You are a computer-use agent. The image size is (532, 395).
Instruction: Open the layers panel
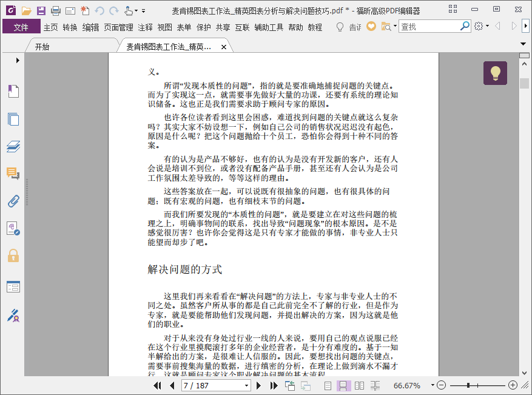pos(13,146)
